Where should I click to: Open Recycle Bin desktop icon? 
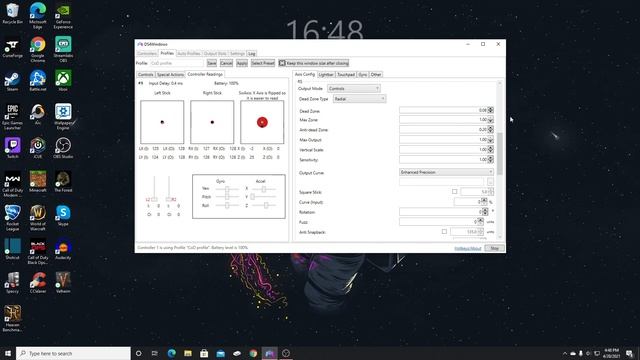click(x=12, y=13)
